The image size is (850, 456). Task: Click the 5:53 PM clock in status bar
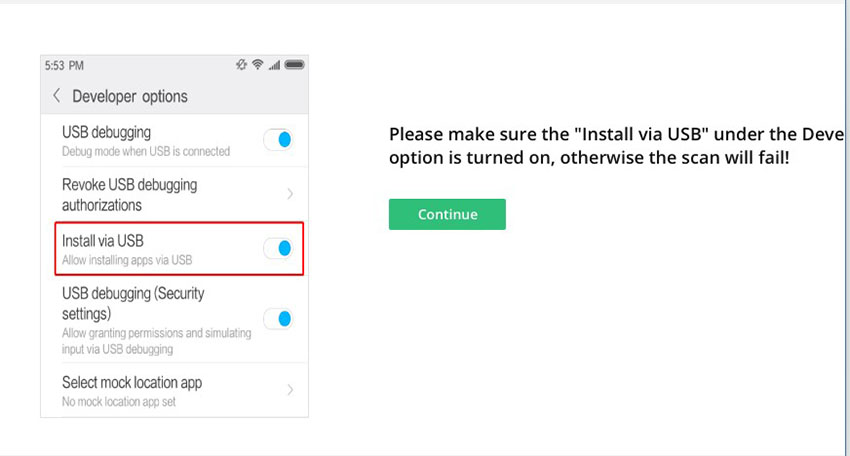(x=64, y=65)
